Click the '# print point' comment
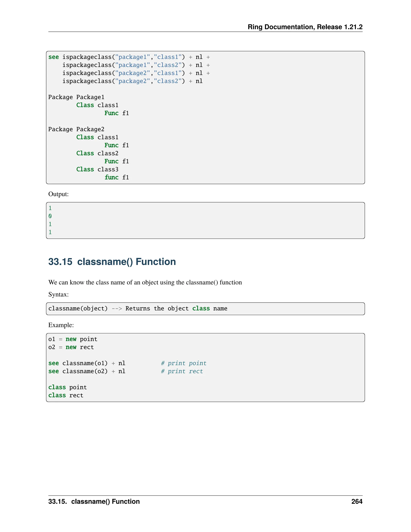 [x=184, y=363]
